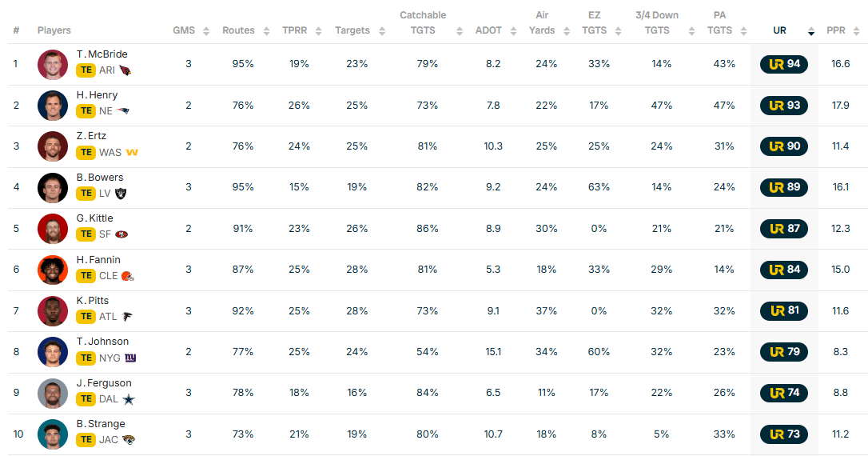Click the Dallas Cowboys star logo
Viewport: 868px width, 456px height.
click(x=128, y=399)
